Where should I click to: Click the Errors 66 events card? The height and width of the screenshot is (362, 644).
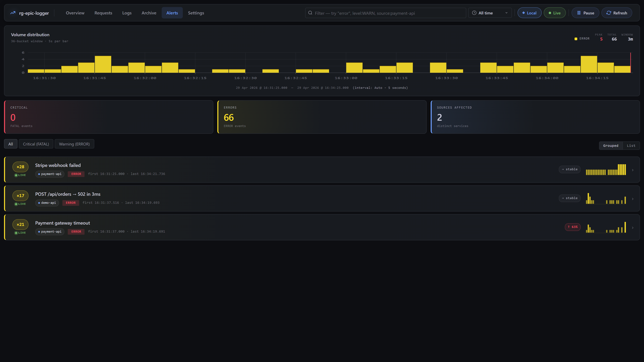coord(322,117)
